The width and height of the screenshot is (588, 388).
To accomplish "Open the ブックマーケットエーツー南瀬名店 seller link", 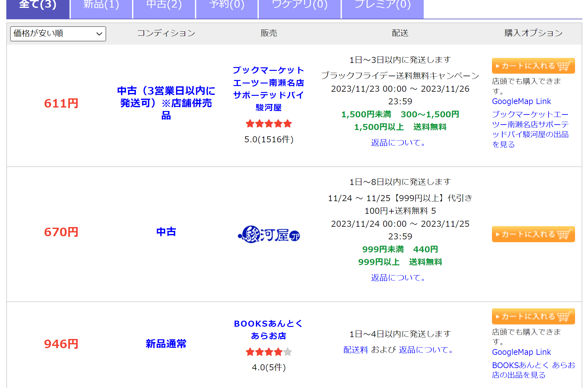I will coord(269,89).
